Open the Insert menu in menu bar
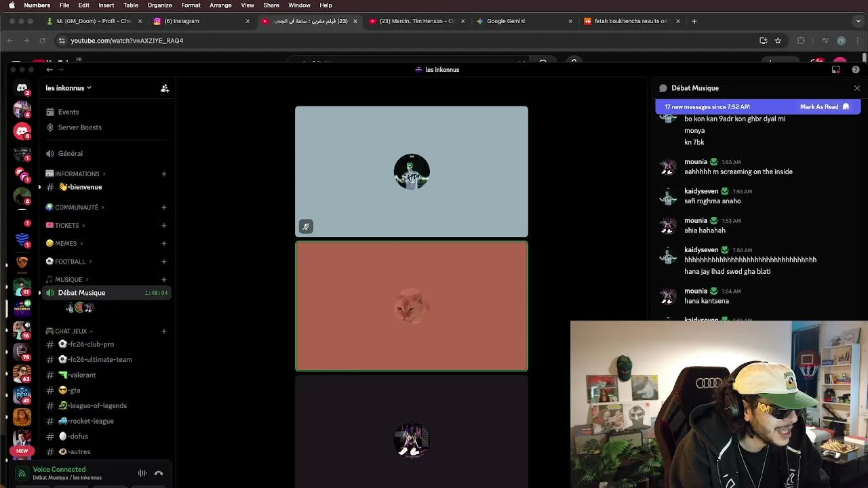Viewport: 868px width, 488px height. [106, 5]
